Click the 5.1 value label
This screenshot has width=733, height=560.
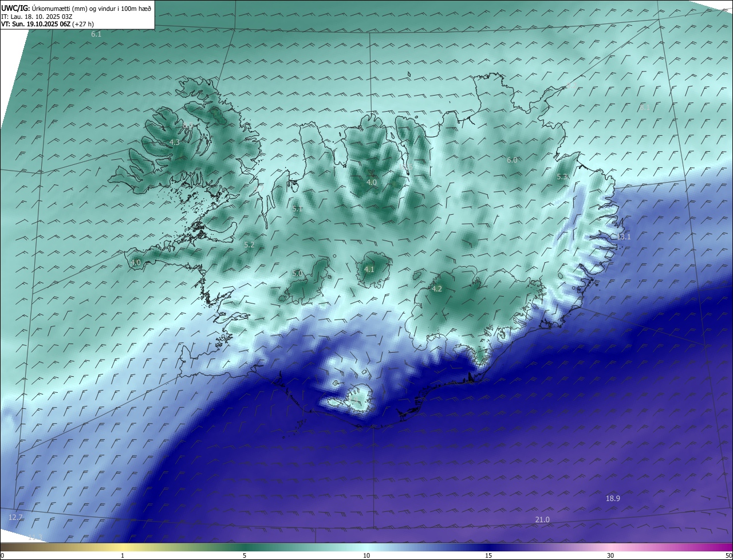297,210
